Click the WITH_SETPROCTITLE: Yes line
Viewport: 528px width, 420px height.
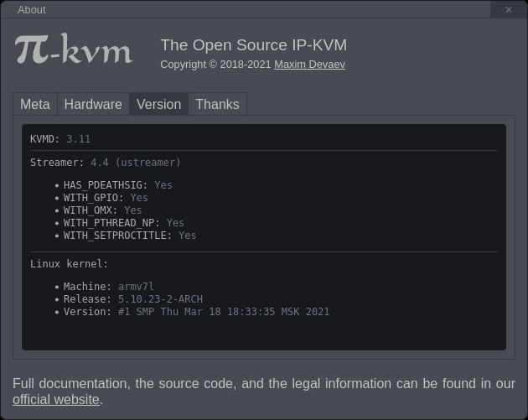point(130,236)
